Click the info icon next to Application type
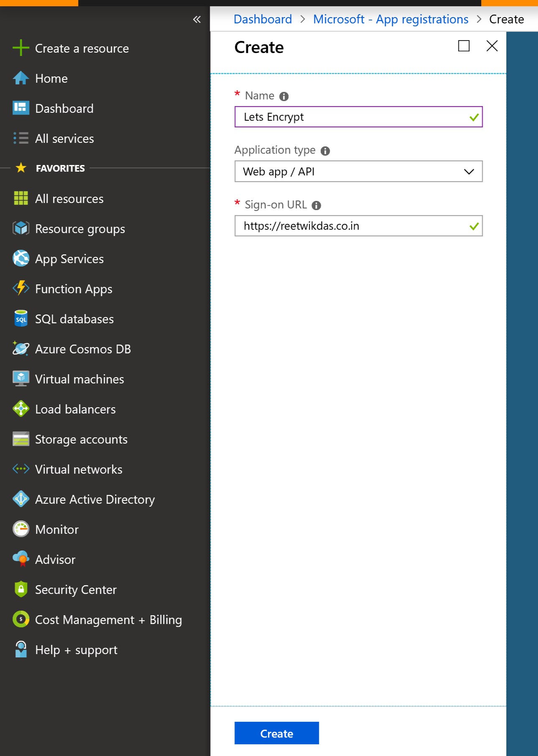Image resolution: width=538 pixels, height=756 pixels. (x=325, y=151)
